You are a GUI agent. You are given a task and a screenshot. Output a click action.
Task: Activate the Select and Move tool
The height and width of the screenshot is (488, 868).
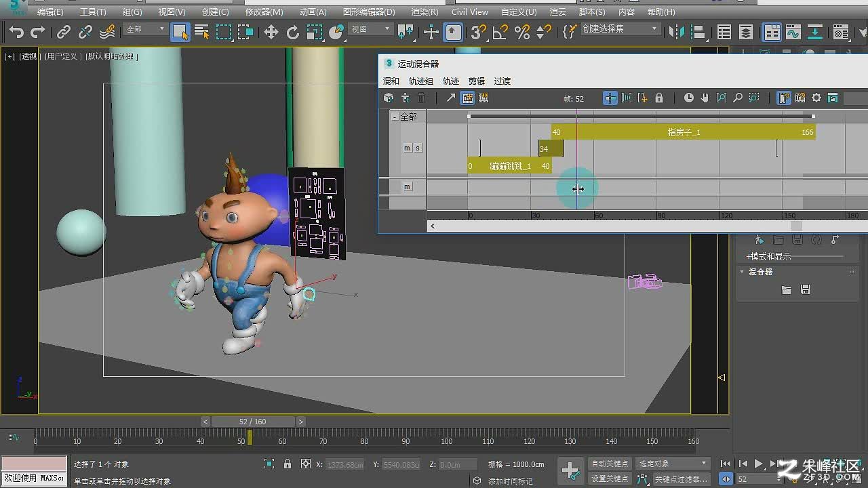[271, 32]
